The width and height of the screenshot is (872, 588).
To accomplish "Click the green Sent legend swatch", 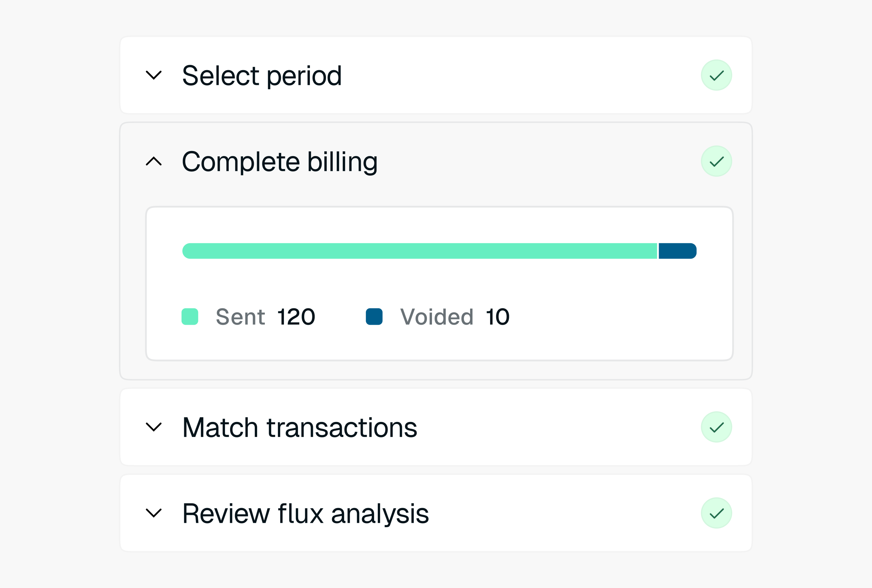I will (x=190, y=316).
